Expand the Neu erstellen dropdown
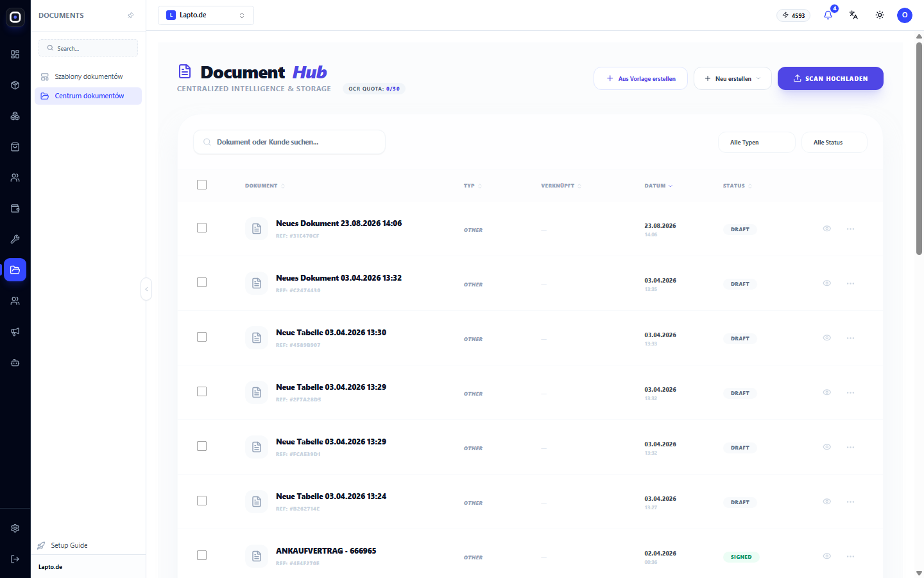Image resolution: width=924 pixels, height=578 pixels. pos(732,78)
